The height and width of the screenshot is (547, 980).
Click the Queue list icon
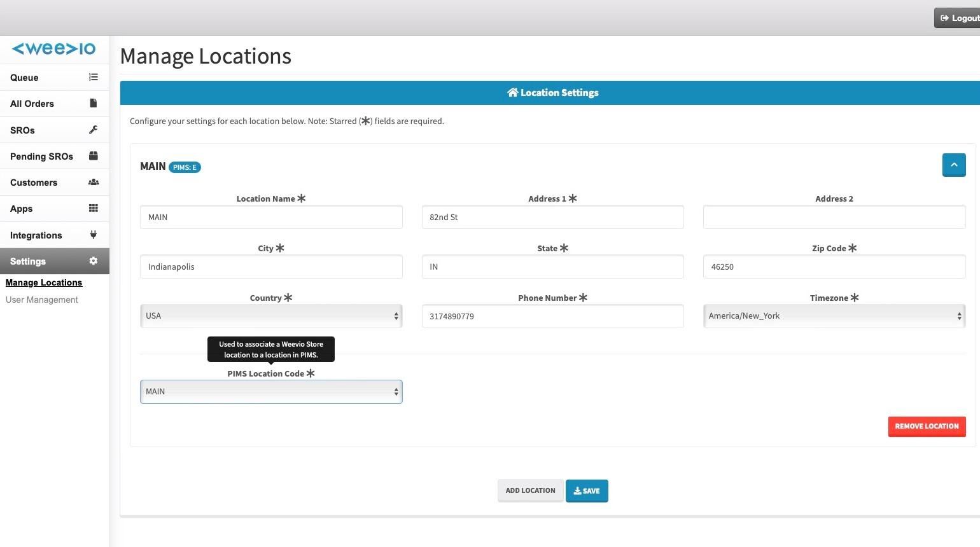94,77
